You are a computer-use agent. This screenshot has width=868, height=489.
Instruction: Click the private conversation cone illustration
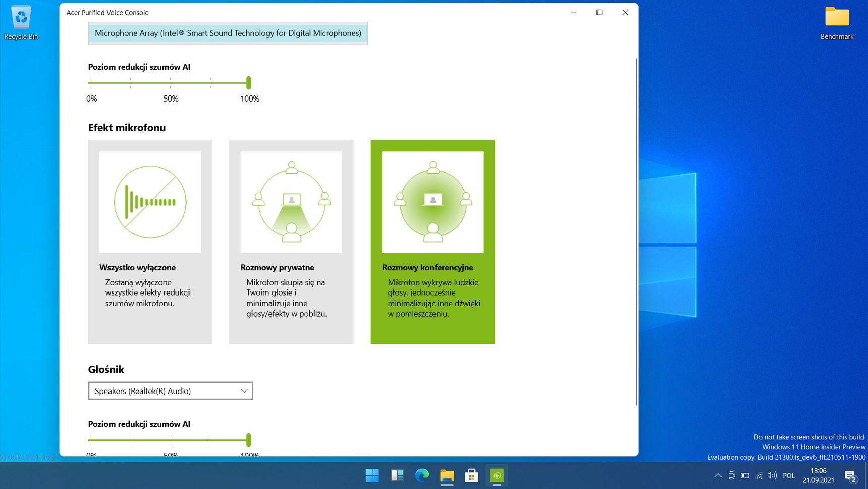(291, 202)
